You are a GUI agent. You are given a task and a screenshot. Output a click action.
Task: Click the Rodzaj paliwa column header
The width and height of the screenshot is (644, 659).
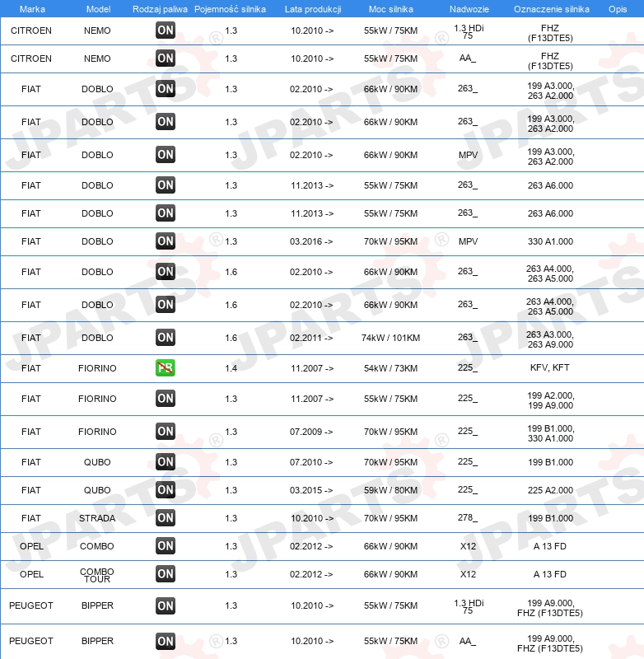pyautogui.click(x=160, y=9)
